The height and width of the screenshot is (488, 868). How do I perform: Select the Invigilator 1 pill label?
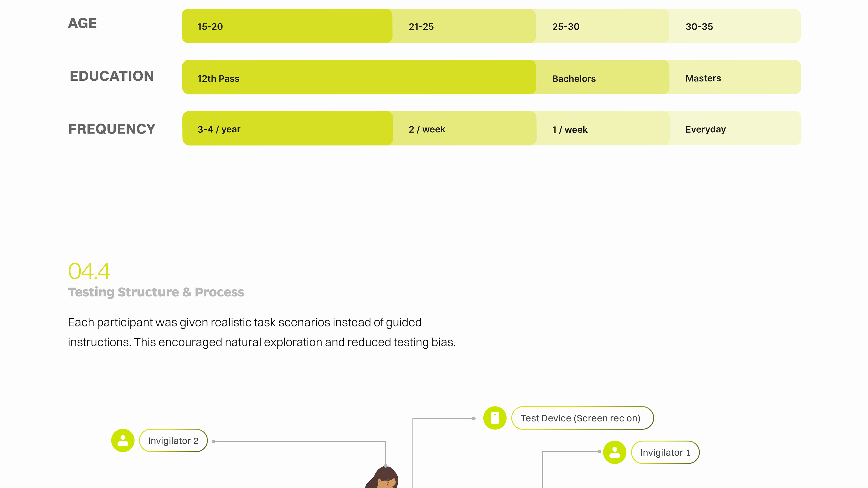tap(665, 452)
